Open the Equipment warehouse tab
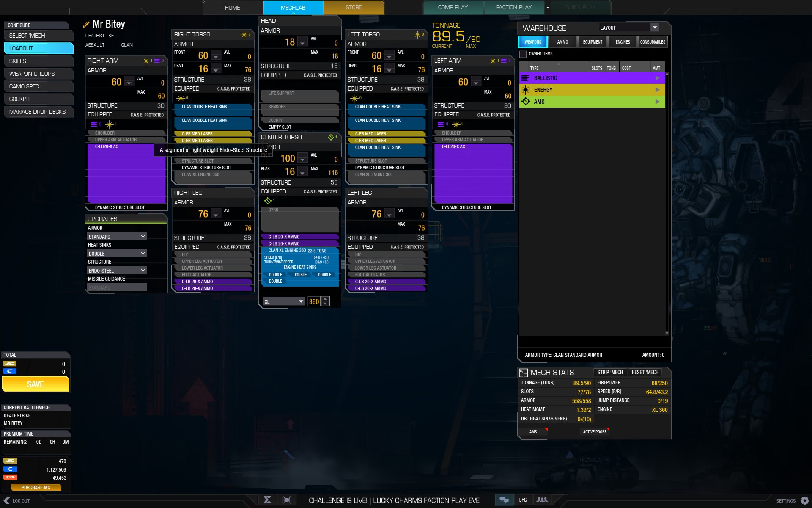The image size is (812, 508). (x=593, y=42)
